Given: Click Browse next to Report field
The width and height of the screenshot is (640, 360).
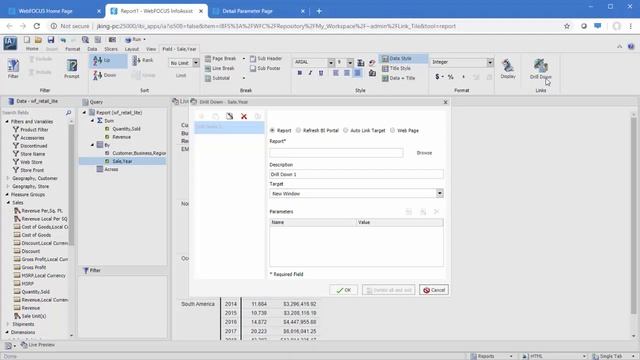Looking at the screenshot, I should pos(424,153).
